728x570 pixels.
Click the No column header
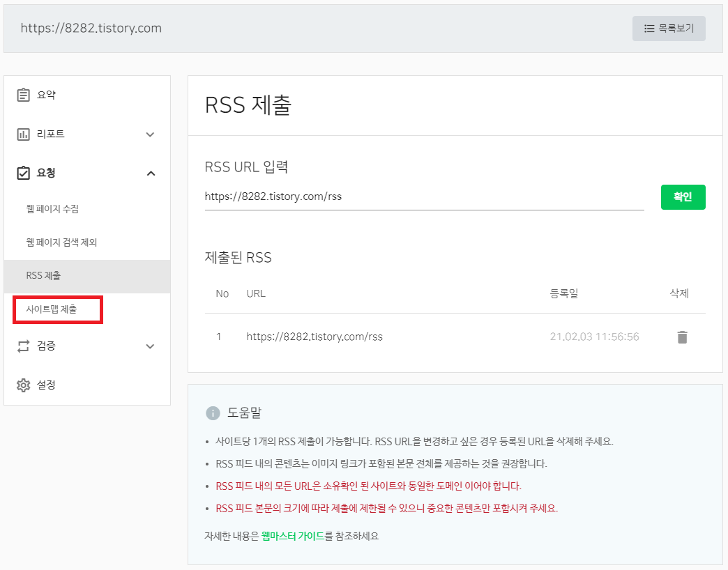(x=222, y=293)
